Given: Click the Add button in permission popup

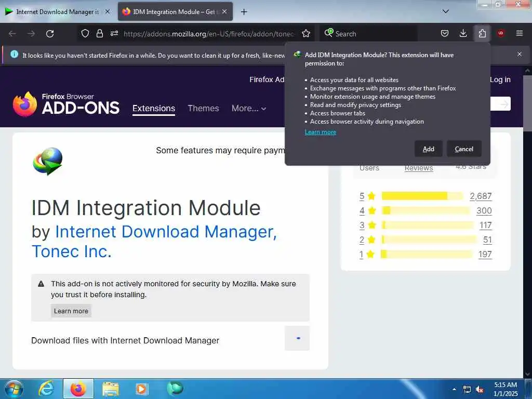Looking at the screenshot, I should click(x=428, y=149).
